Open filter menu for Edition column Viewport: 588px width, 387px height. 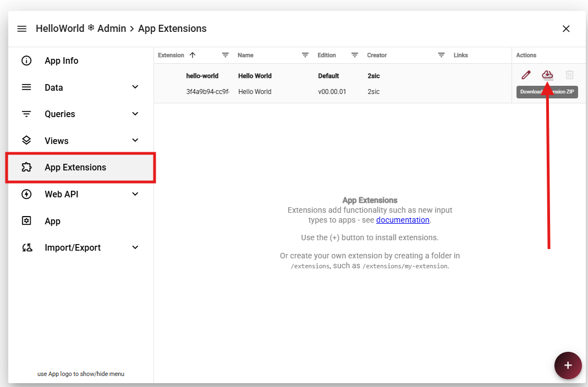pyautogui.click(x=355, y=55)
